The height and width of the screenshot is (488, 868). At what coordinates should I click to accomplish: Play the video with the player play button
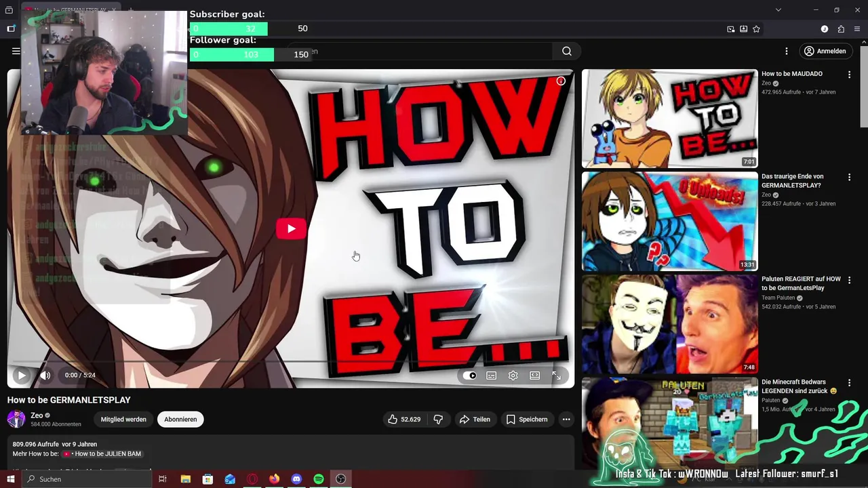click(21, 375)
